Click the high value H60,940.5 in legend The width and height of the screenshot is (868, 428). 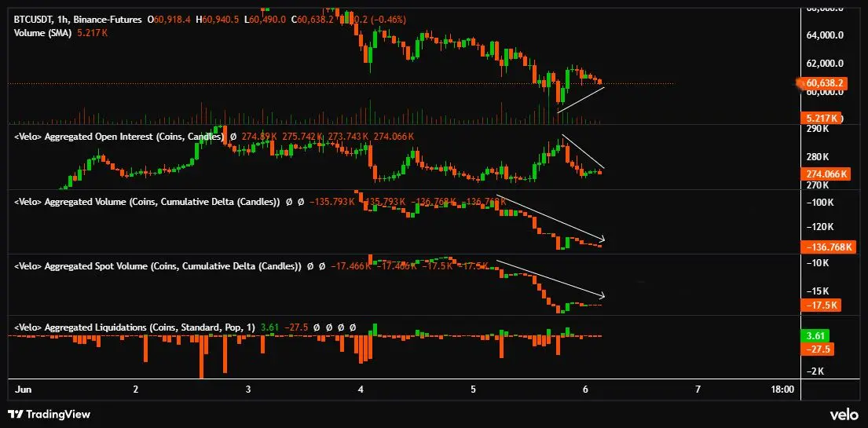coord(218,20)
